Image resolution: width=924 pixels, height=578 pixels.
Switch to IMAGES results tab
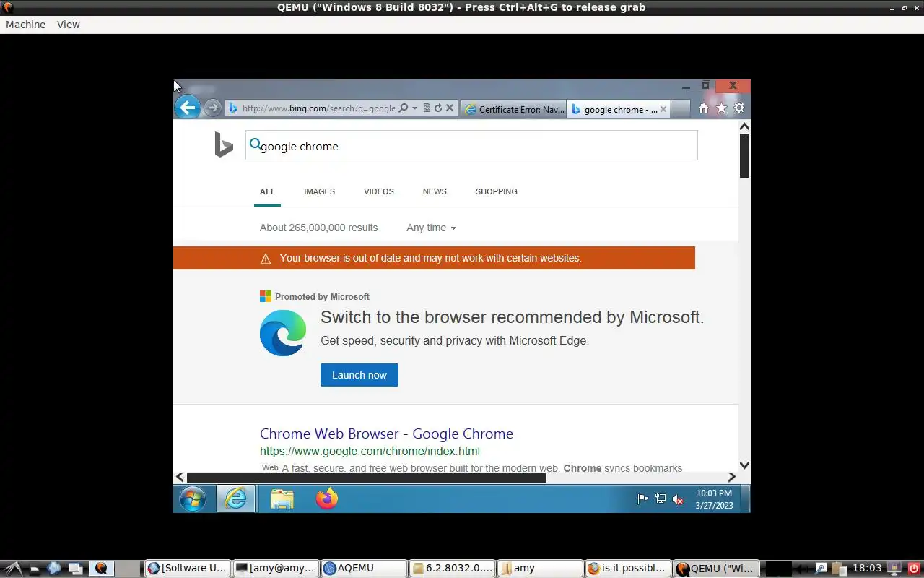[x=319, y=191]
